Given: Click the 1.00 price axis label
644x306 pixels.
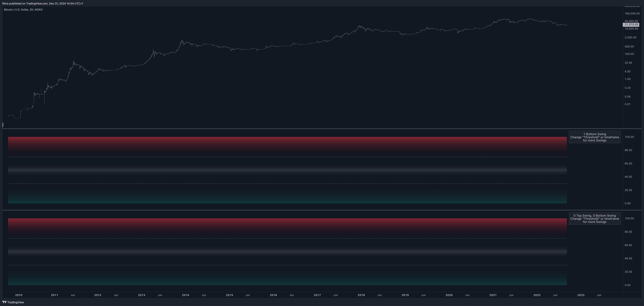Looking at the screenshot, I should pos(628,79).
